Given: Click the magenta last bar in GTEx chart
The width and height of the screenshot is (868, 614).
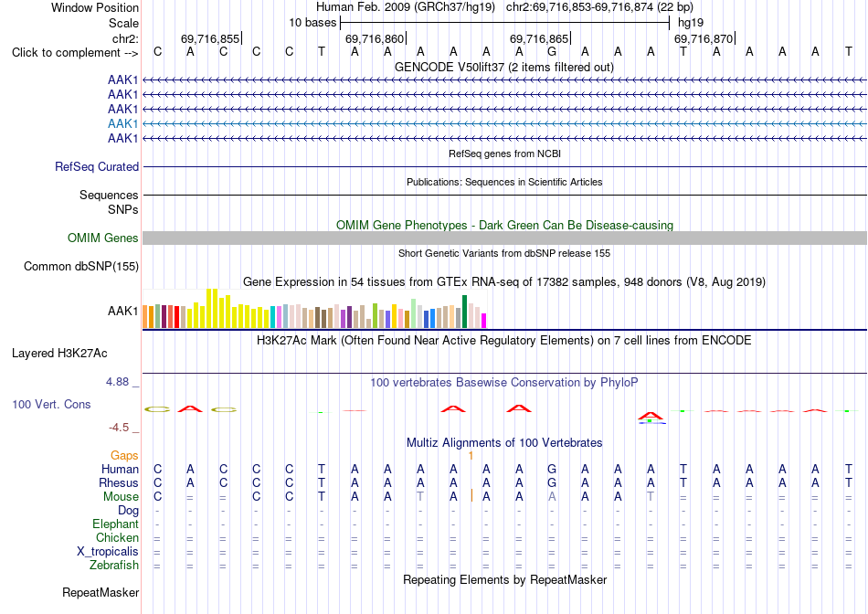Looking at the screenshot, I should pos(484,321).
